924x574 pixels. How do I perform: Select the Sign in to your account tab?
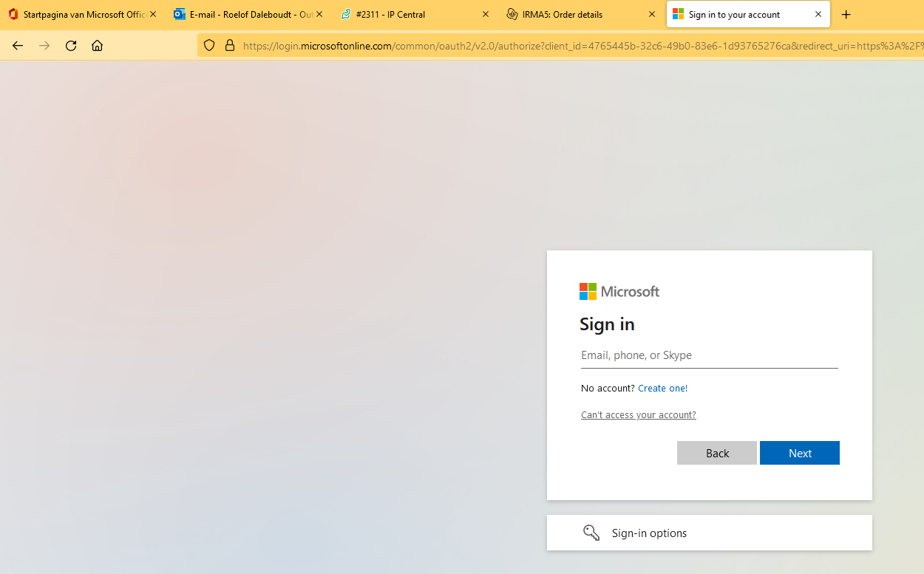(x=748, y=14)
